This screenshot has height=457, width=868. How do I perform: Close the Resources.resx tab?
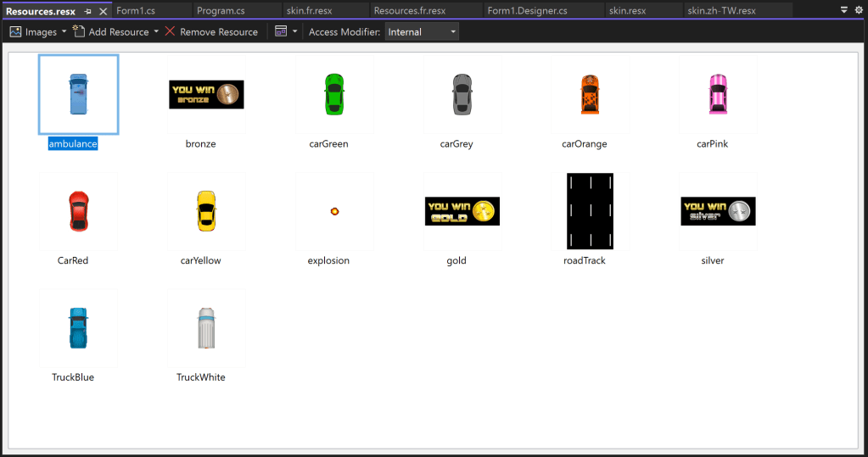[103, 11]
